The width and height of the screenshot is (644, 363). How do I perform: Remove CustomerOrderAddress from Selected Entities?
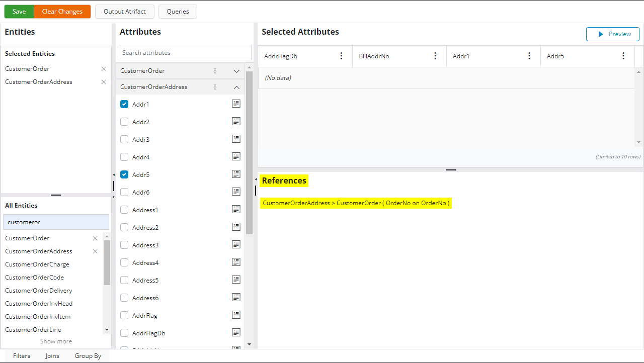(104, 82)
